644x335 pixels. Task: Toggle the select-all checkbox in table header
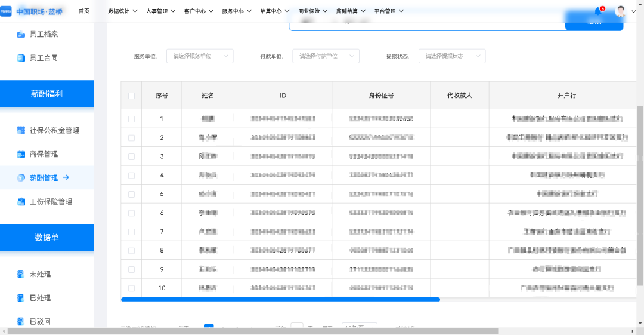coord(131,96)
